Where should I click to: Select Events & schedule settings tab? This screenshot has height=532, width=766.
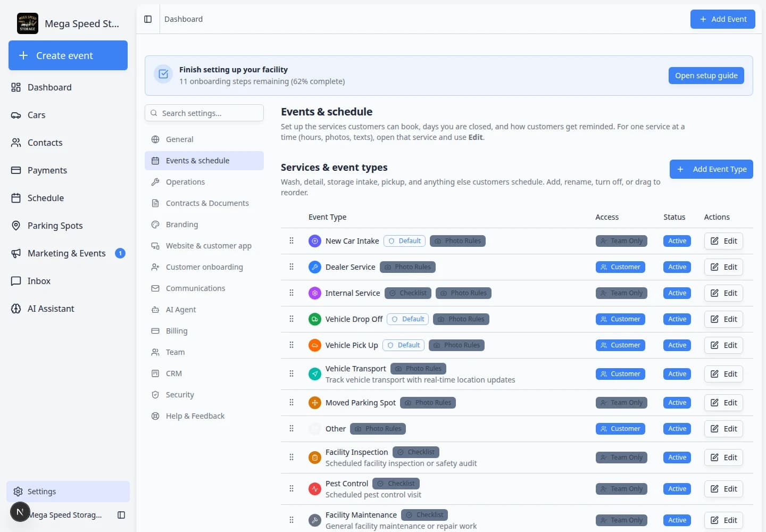click(204, 161)
